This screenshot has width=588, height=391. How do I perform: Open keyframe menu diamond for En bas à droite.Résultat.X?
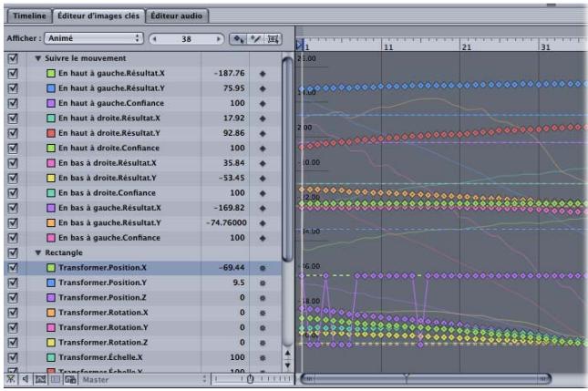(x=263, y=163)
